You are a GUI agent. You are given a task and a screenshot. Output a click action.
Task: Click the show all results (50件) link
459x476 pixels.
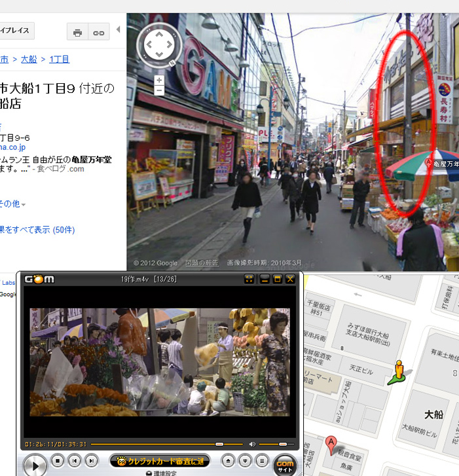tap(37, 230)
